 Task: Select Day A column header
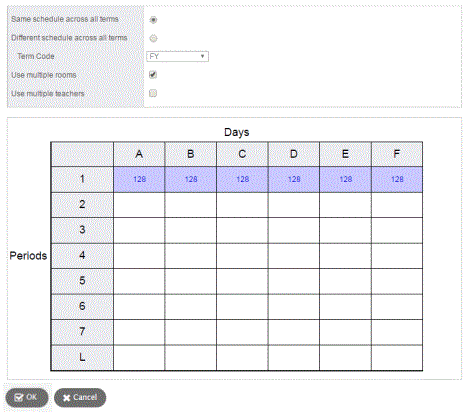point(139,154)
